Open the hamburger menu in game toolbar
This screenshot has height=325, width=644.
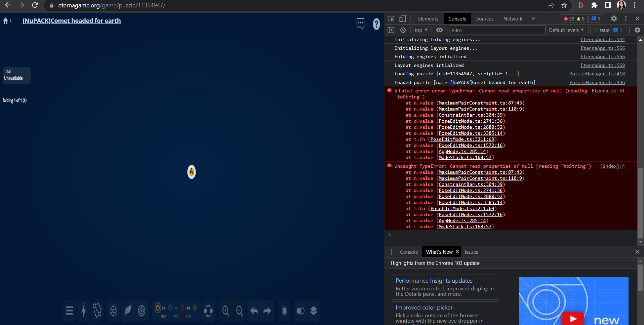tap(70, 311)
